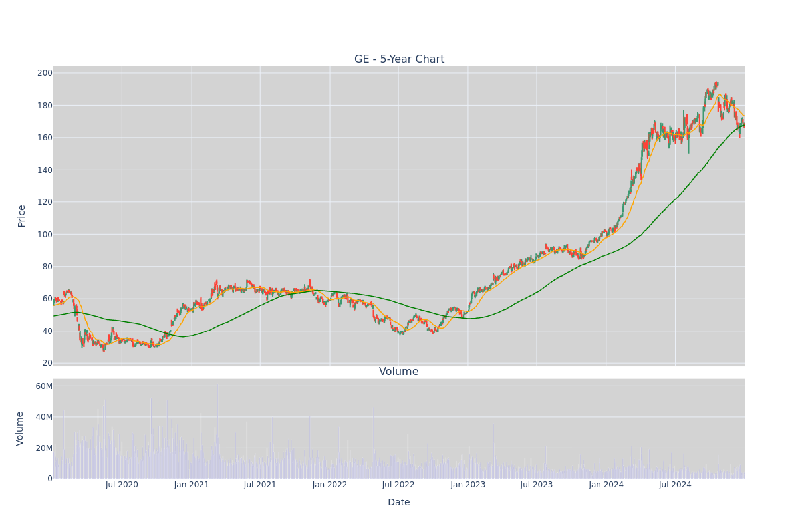Click the 200 price tick label
The height and width of the screenshot is (532, 798).
point(45,73)
